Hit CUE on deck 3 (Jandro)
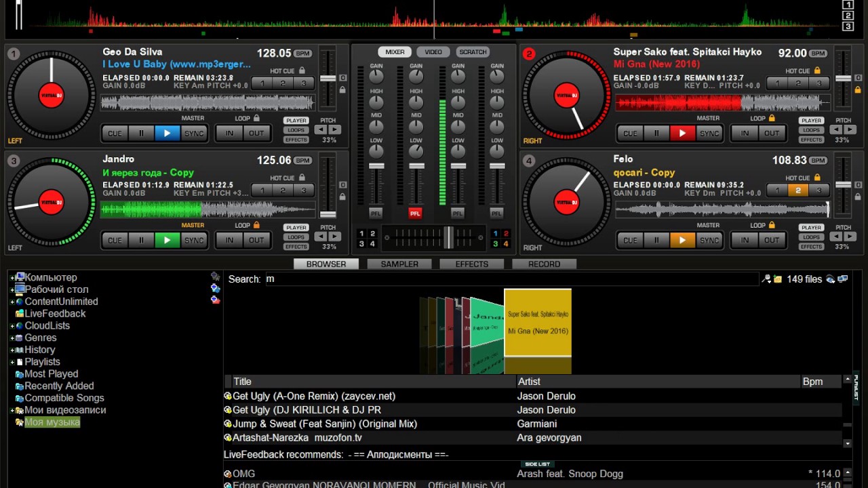The width and height of the screenshot is (868, 488). (115, 241)
